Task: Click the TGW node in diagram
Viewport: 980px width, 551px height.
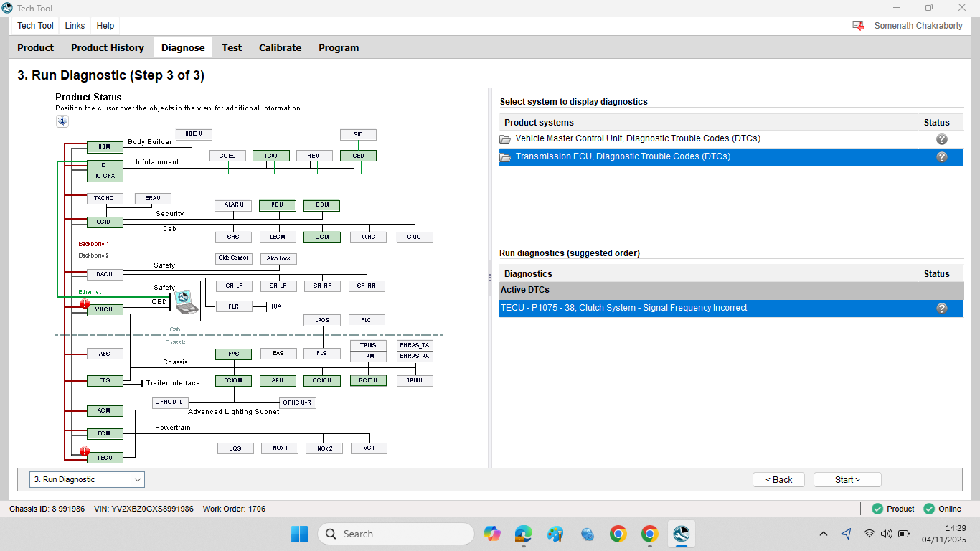Action: coord(270,156)
